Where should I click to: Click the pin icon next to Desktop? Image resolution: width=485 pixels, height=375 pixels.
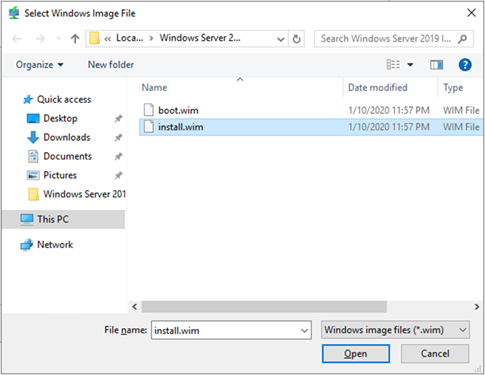tap(118, 118)
